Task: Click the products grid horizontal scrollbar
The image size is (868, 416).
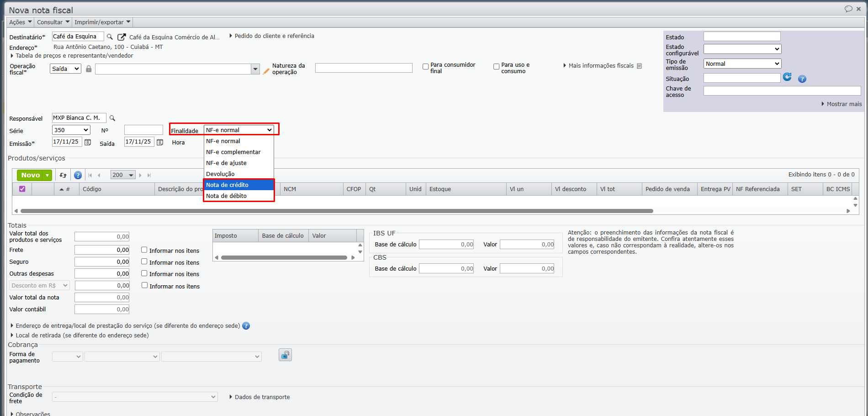Action: (337, 211)
